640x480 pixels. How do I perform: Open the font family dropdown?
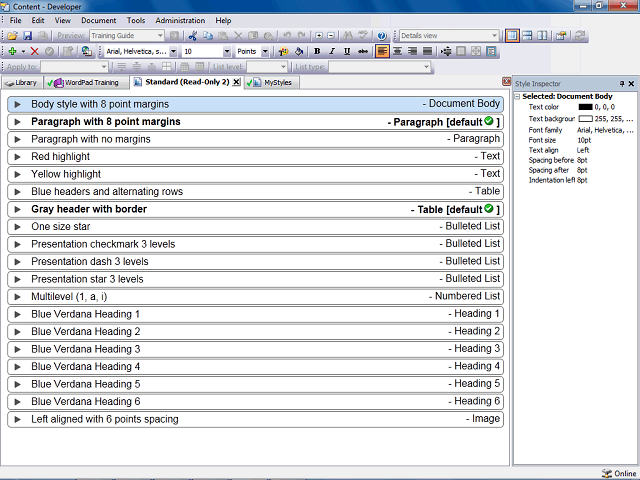[x=173, y=51]
